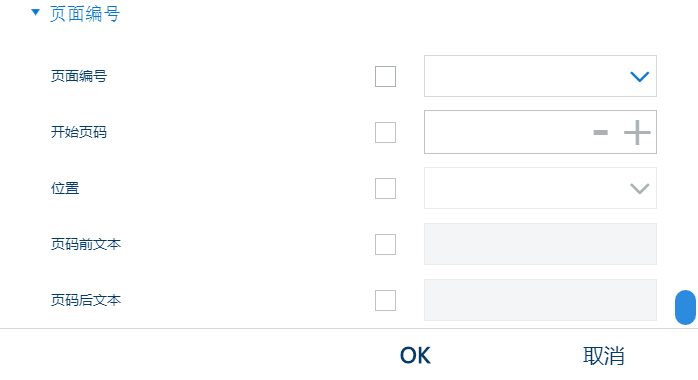Viewport: 698px width, 380px height.
Task: Click the 页面编号 section header text
Action: click(85, 14)
